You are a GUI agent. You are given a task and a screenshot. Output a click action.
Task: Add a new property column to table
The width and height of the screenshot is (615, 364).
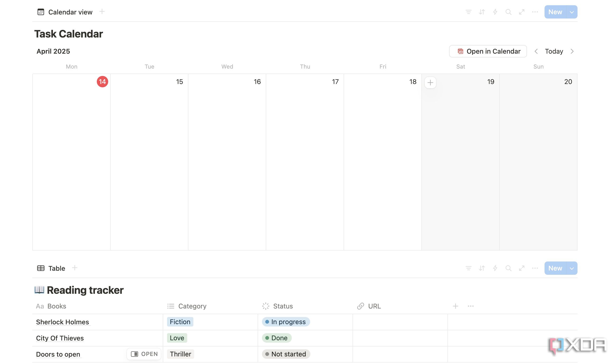pyautogui.click(x=455, y=306)
